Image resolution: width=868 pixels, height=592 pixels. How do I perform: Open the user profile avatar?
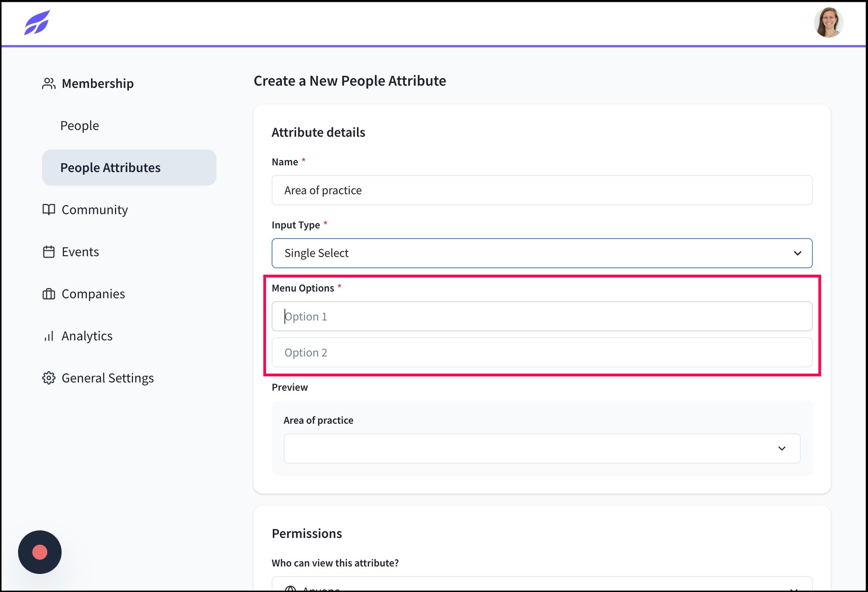pos(828,23)
